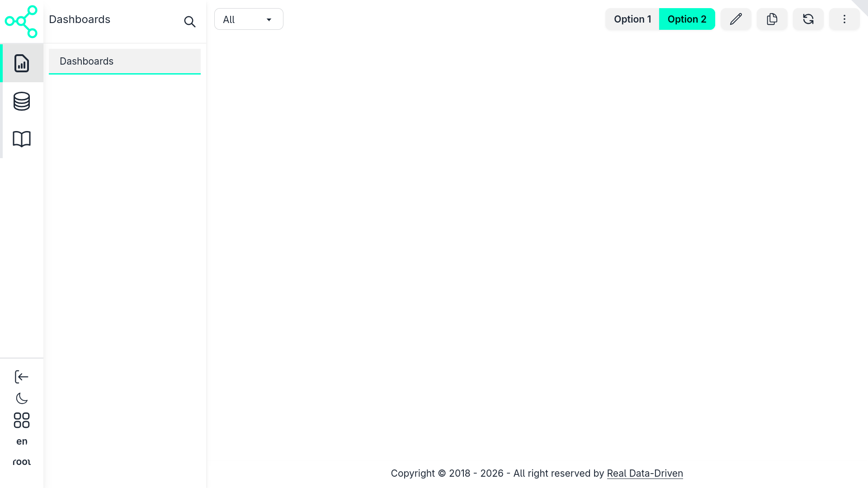This screenshot has width=868, height=488.
Task: Open the documentation book icon
Action: pos(22,139)
